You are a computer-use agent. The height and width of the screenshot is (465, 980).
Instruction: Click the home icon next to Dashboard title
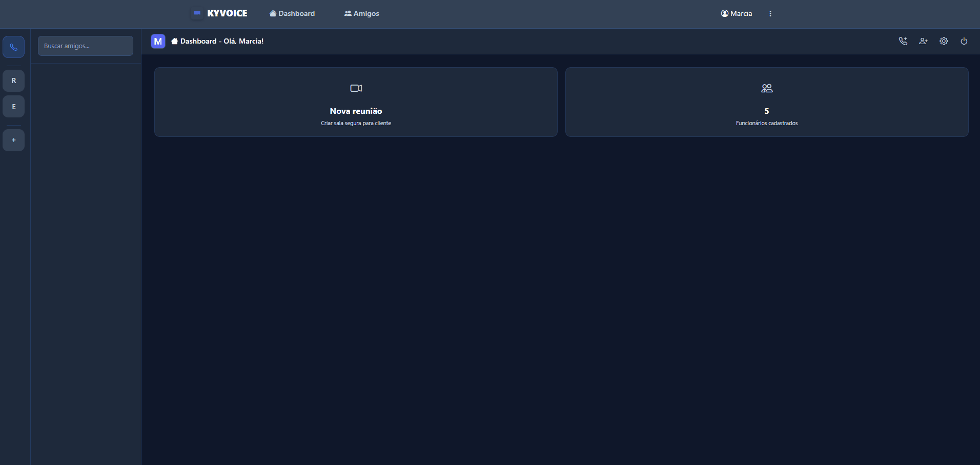[x=175, y=41]
